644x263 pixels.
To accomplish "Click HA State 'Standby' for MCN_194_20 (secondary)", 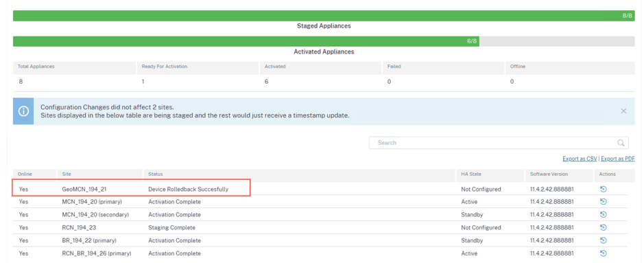I will [x=472, y=215].
